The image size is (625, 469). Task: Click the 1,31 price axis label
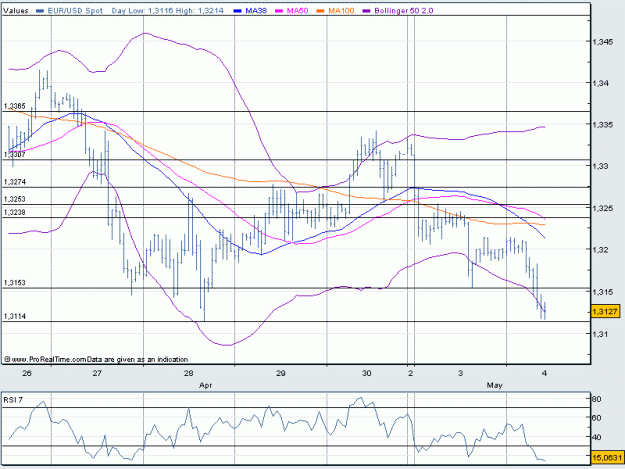pyautogui.click(x=601, y=334)
